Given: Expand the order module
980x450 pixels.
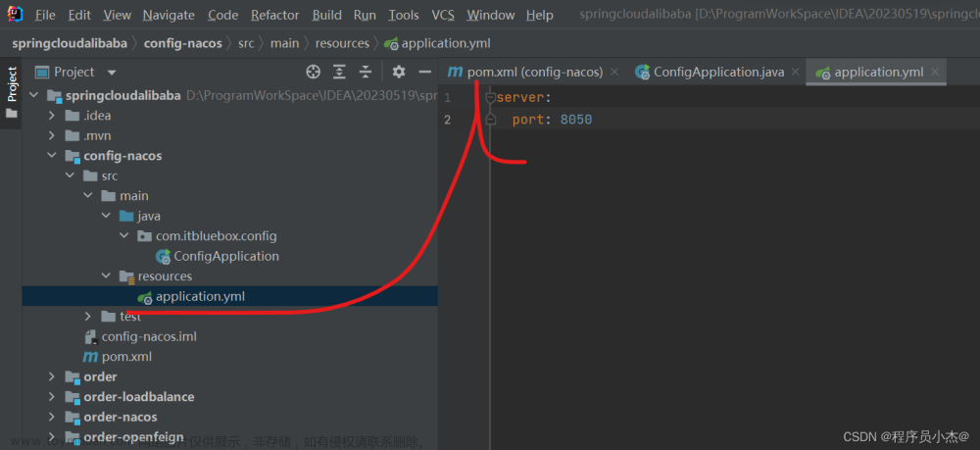Looking at the screenshot, I should (x=52, y=376).
